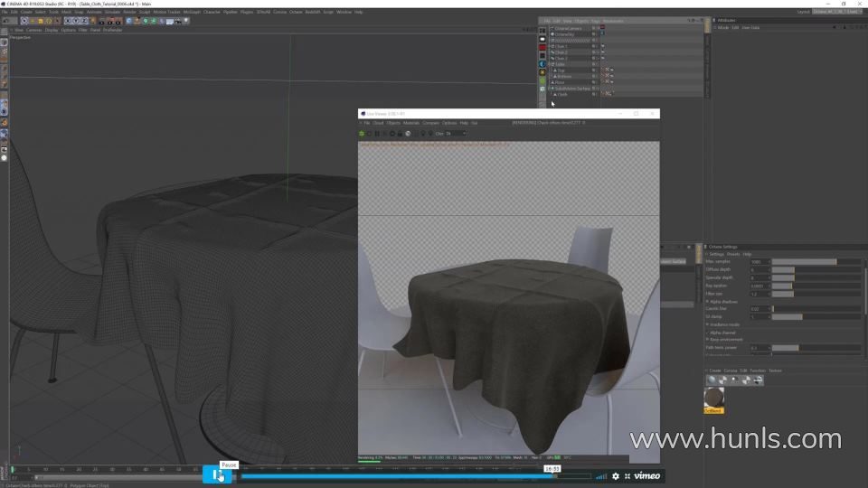Open the Layout dropdown at top right

(x=837, y=12)
